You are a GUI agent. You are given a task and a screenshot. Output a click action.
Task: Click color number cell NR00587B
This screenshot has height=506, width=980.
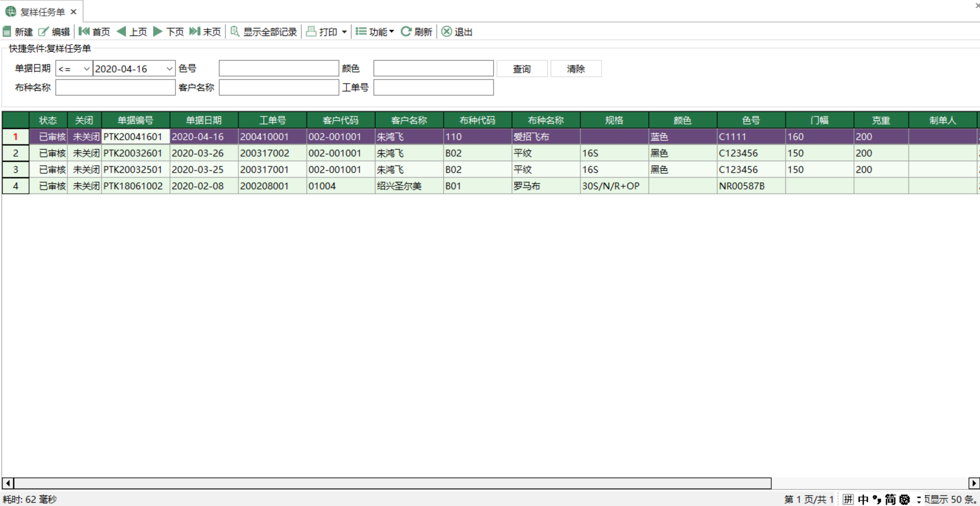point(751,186)
